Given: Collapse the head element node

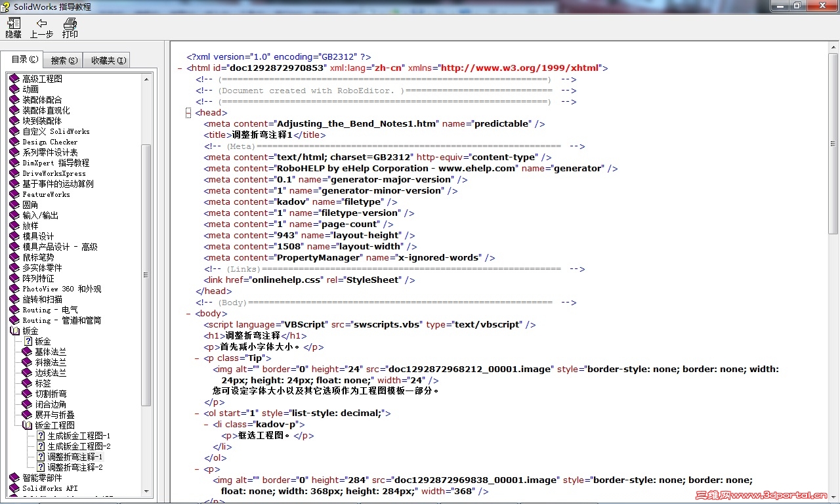Looking at the screenshot, I should tap(188, 112).
